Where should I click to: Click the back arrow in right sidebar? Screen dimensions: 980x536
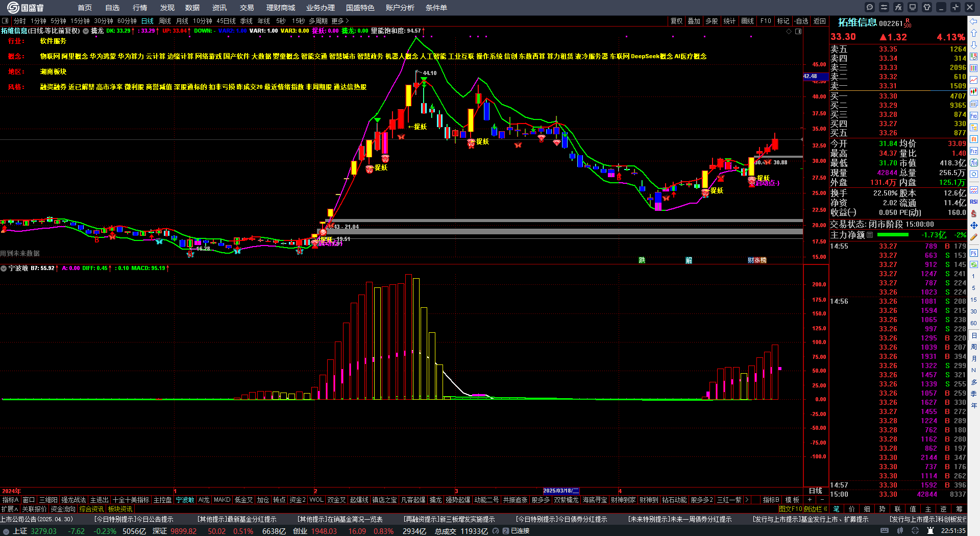pos(974,21)
